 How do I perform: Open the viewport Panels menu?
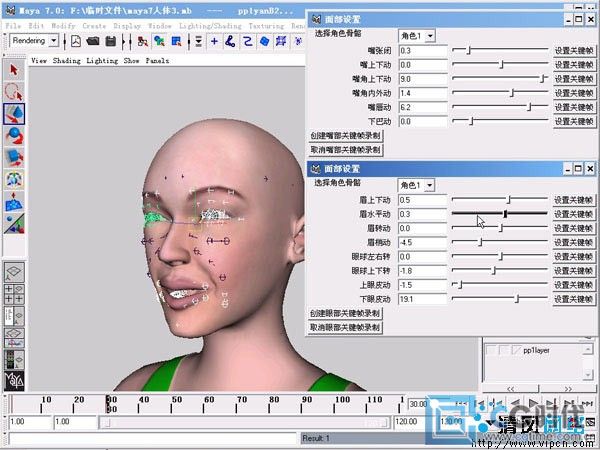pos(157,60)
